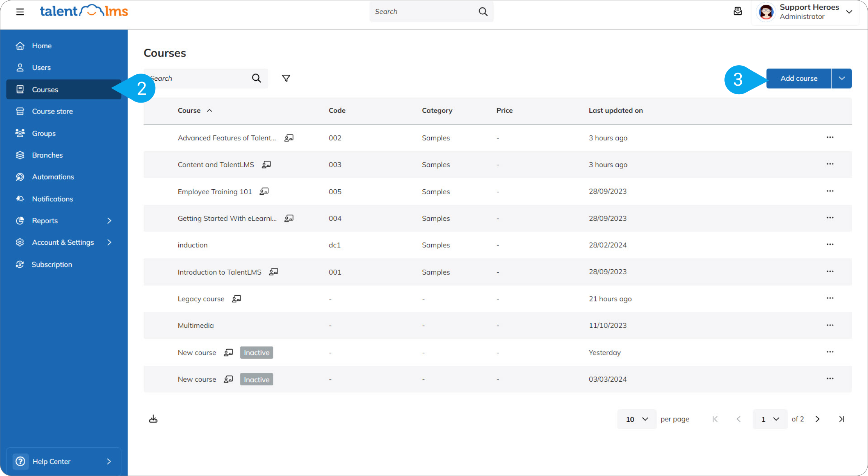Go to the last page arrow
The image size is (868, 476).
click(841, 419)
